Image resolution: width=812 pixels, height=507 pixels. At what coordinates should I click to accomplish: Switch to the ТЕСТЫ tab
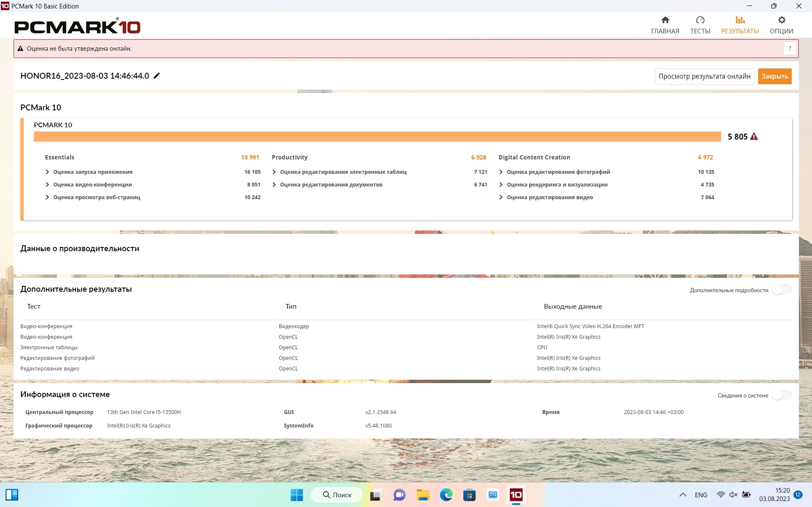[x=700, y=25]
